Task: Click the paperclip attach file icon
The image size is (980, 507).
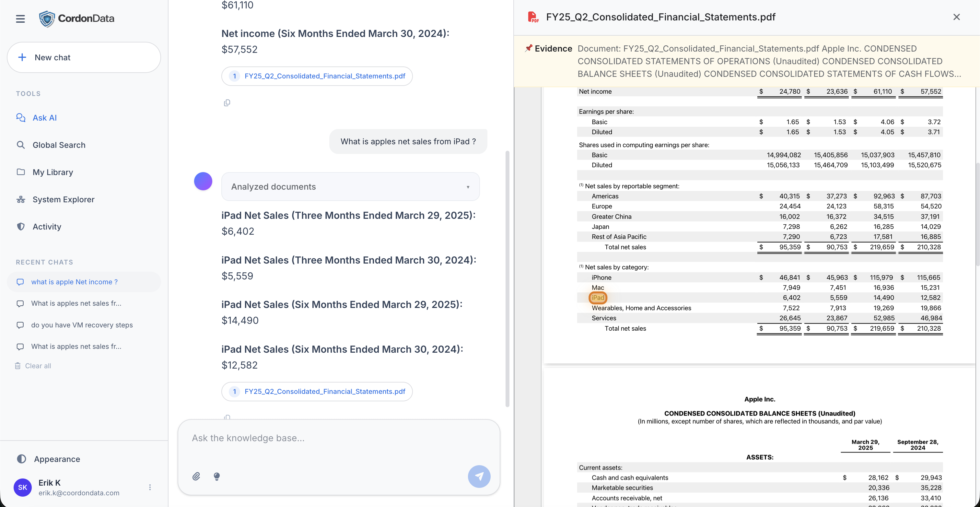Action: (x=196, y=476)
